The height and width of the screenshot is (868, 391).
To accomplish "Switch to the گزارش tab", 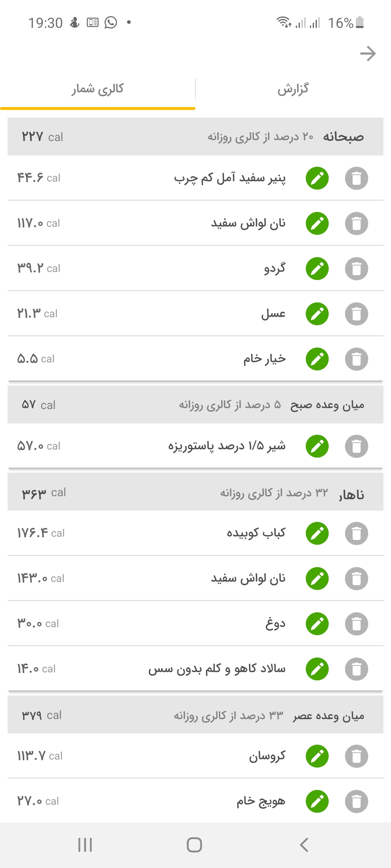I will tap(293, 89).
